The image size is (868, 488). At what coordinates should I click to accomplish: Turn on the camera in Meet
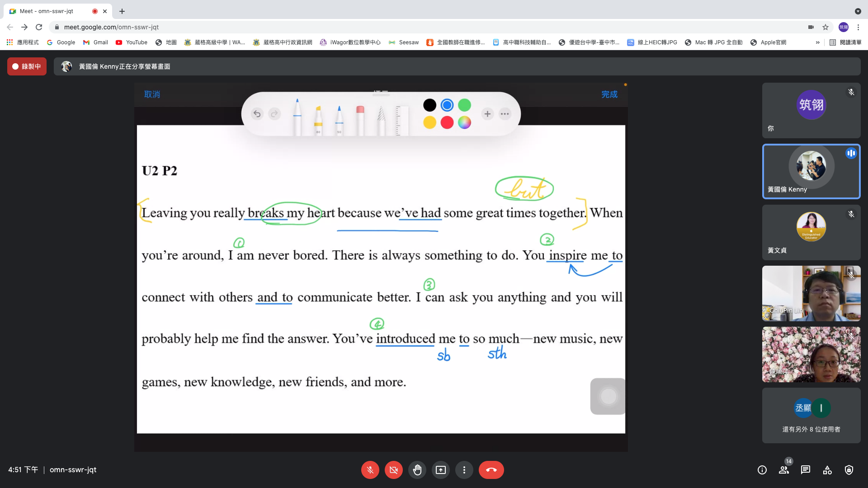click(393, 470)
